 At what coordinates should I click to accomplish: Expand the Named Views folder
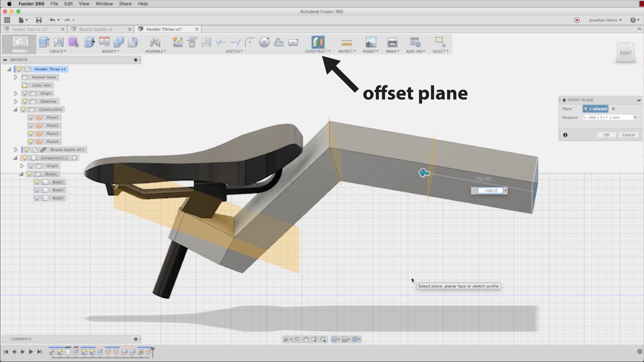point(16,77)
